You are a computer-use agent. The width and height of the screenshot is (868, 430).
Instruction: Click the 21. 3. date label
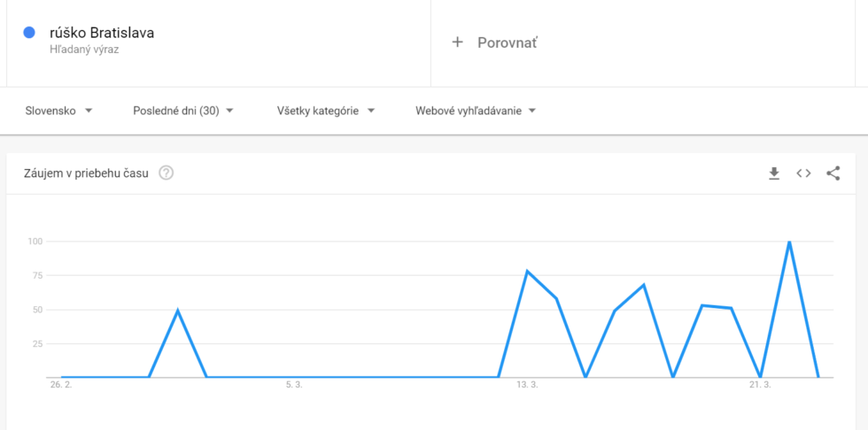click(x=760, y=385)
